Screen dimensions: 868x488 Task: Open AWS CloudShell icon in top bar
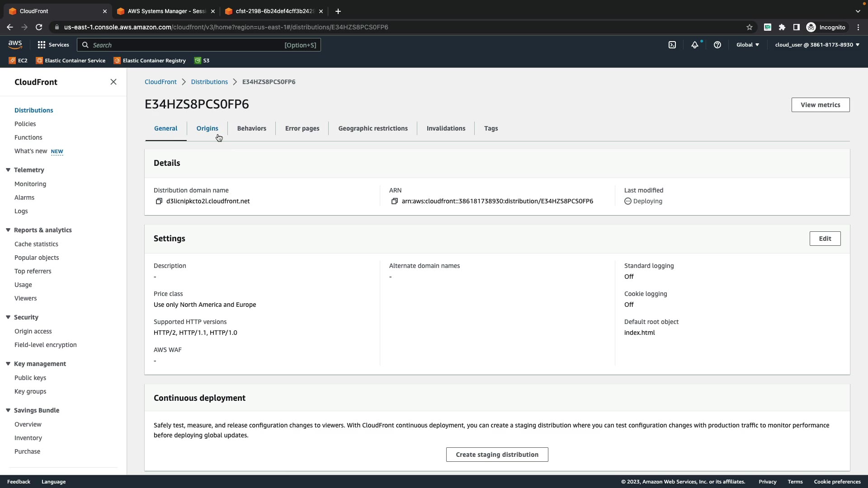pyautogui.click(x=672, y=45)
